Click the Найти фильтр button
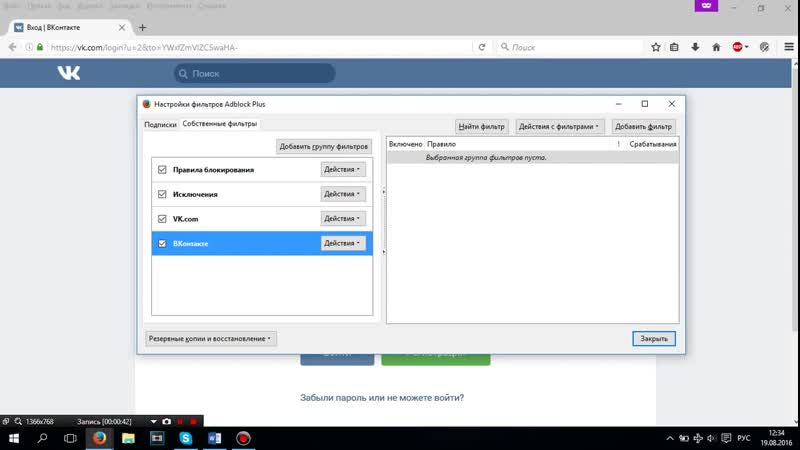800x450 pixels. click(x=482, y=127)
